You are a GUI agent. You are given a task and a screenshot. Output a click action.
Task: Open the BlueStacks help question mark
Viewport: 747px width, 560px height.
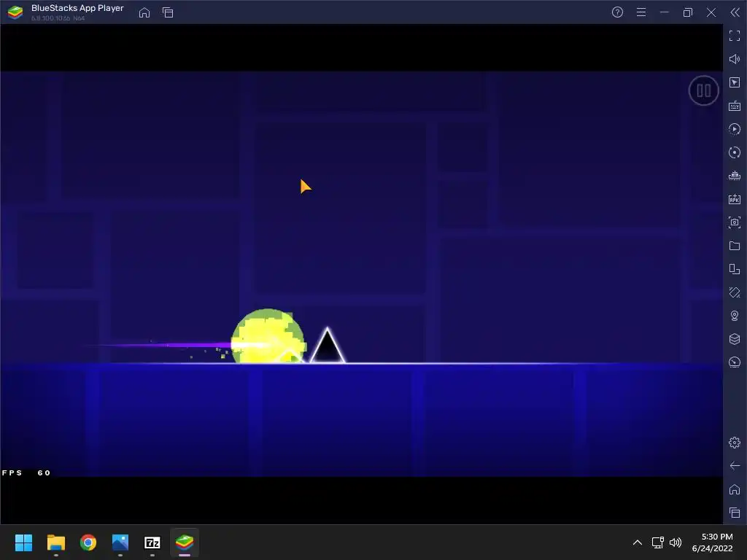[x=617, y=12]
